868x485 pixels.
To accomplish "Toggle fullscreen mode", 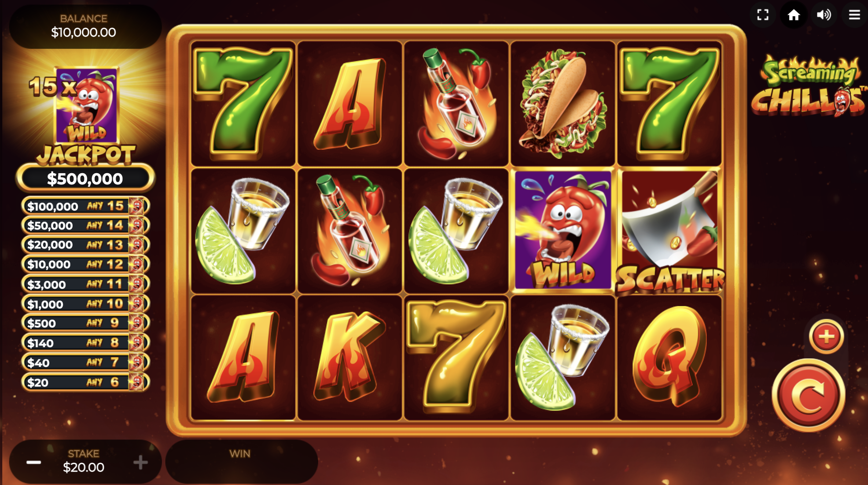I will point(763,15).
